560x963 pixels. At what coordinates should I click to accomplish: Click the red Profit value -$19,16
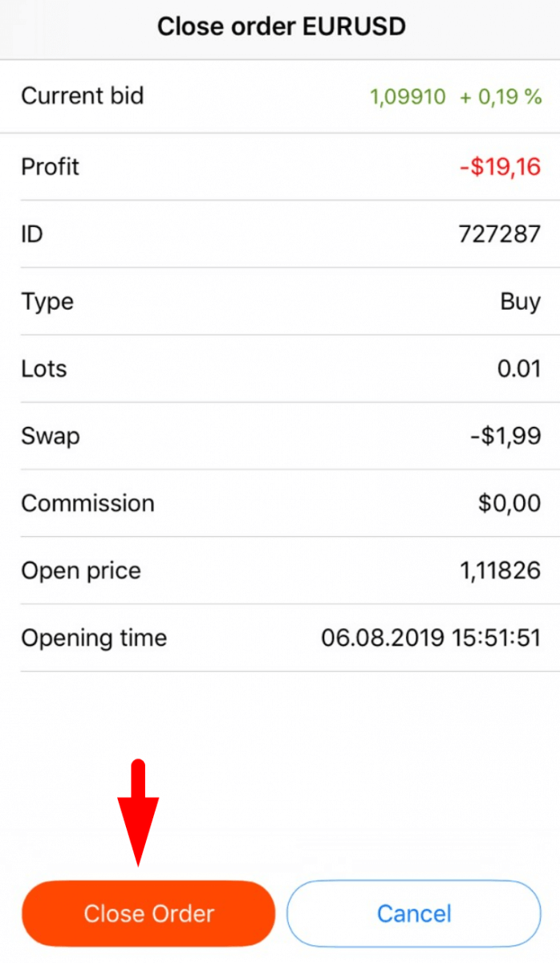click(x=501, y=166)
